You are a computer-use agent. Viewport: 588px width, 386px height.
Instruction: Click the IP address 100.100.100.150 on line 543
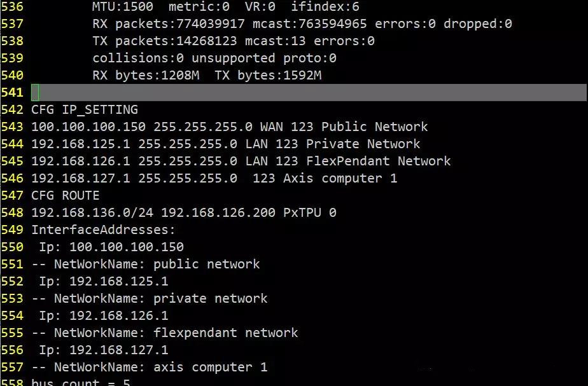pyautogui.click(x=88, y=127)
